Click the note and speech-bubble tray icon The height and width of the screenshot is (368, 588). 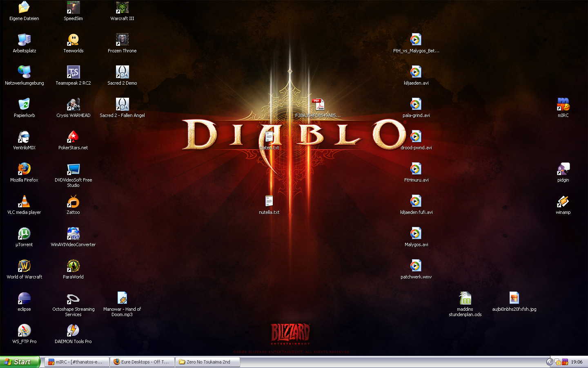click(557, 362)
